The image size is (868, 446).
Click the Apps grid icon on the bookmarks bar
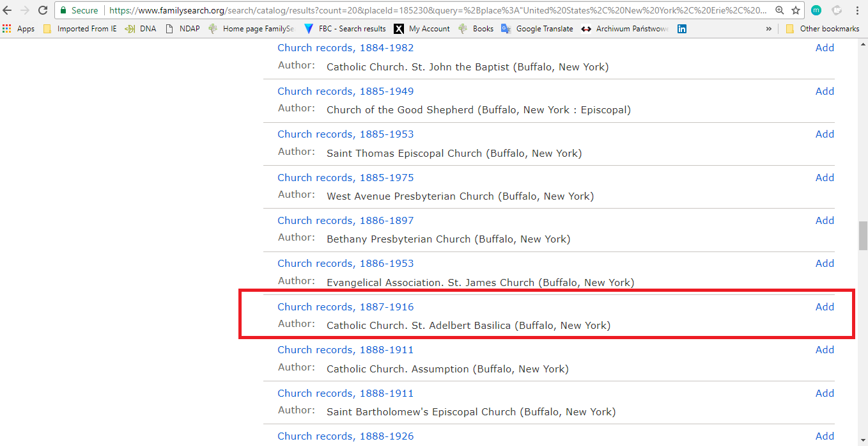tap(6, 28)
